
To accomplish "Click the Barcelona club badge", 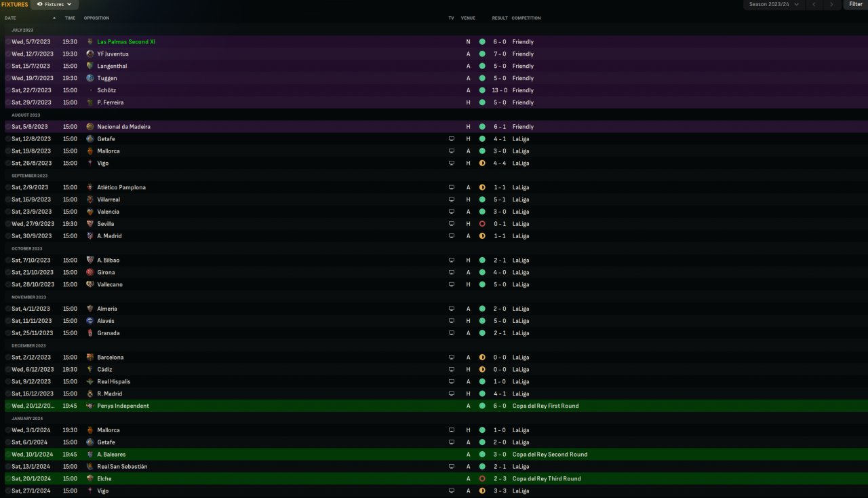I will pos(90,358).
